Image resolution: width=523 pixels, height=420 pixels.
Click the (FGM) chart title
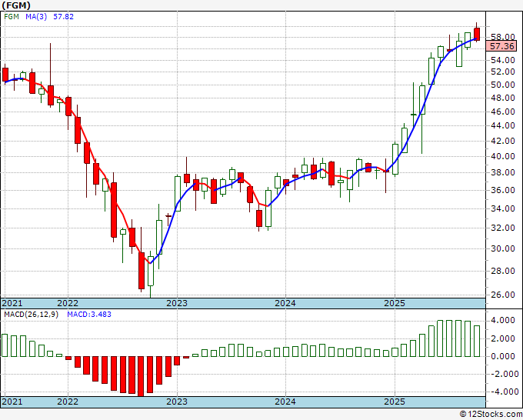click(x=16, y=5)
